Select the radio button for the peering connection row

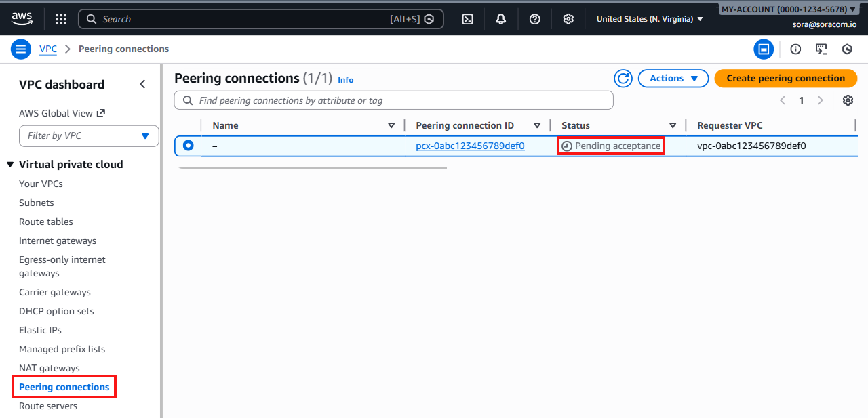(x=188, y=145)
